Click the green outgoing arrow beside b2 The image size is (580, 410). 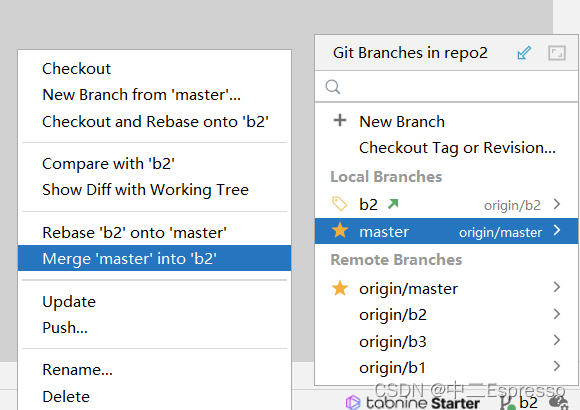393,204
